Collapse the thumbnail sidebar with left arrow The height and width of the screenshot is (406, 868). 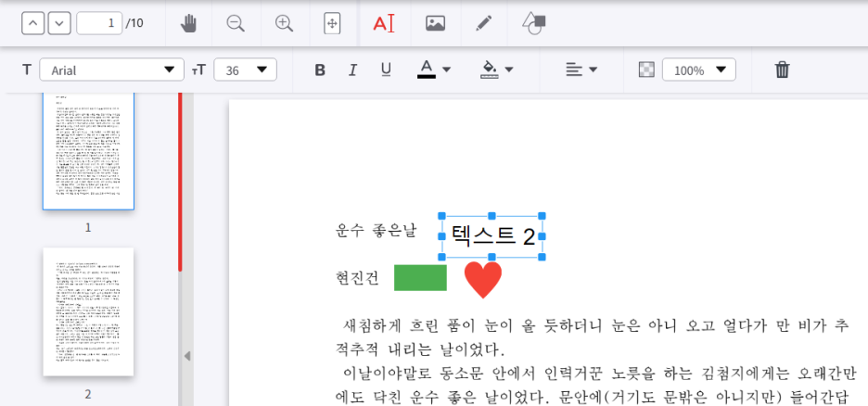coord(187,356)
